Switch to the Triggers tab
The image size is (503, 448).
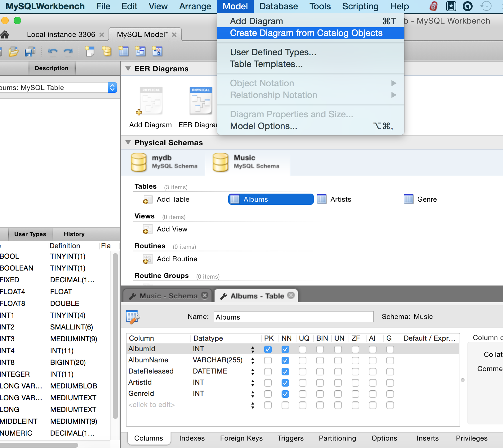(x=291, y=438)
